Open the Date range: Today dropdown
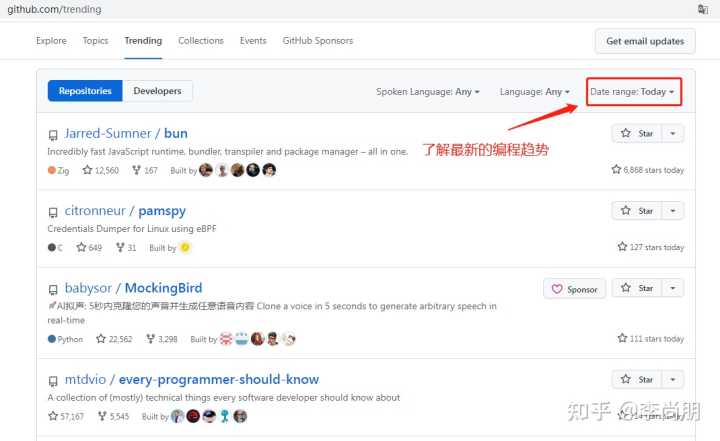 click(x=632, y=92)
